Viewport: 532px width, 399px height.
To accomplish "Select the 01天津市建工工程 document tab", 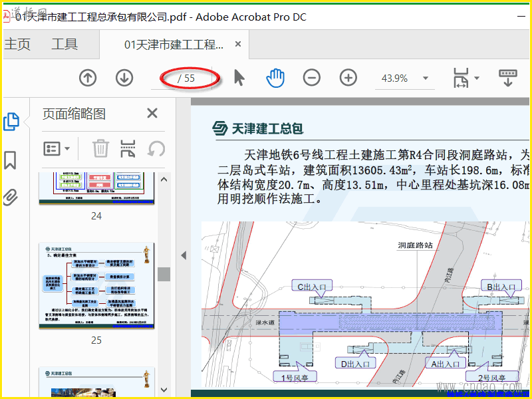I will tap(174, 45).
